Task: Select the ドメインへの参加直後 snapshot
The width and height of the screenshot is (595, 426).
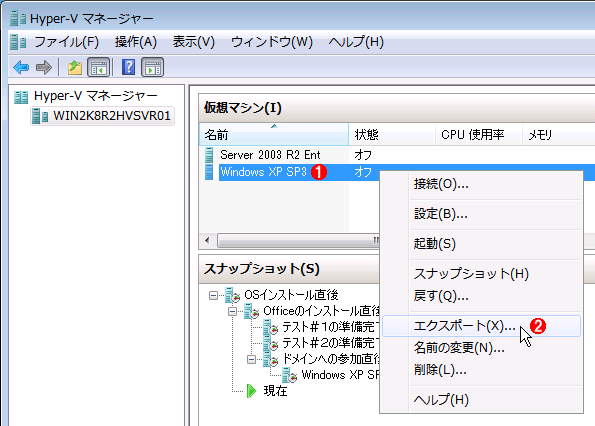Action: [331, 359]
